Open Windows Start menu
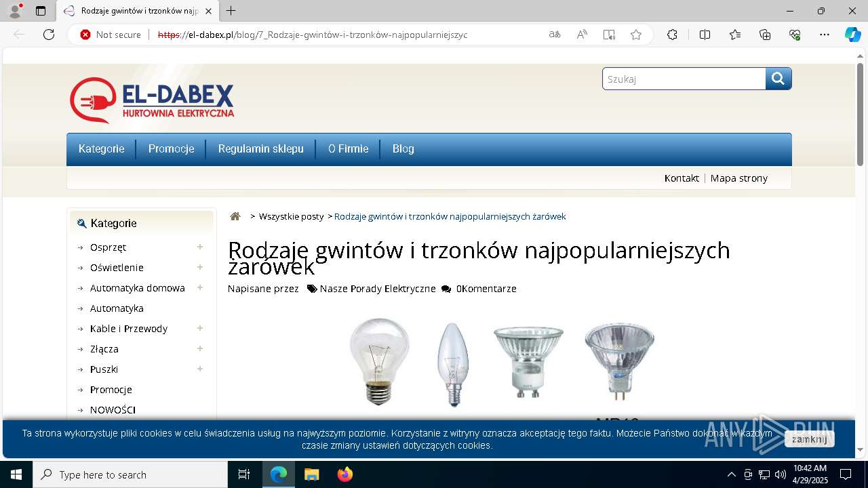 pos(16,474)
